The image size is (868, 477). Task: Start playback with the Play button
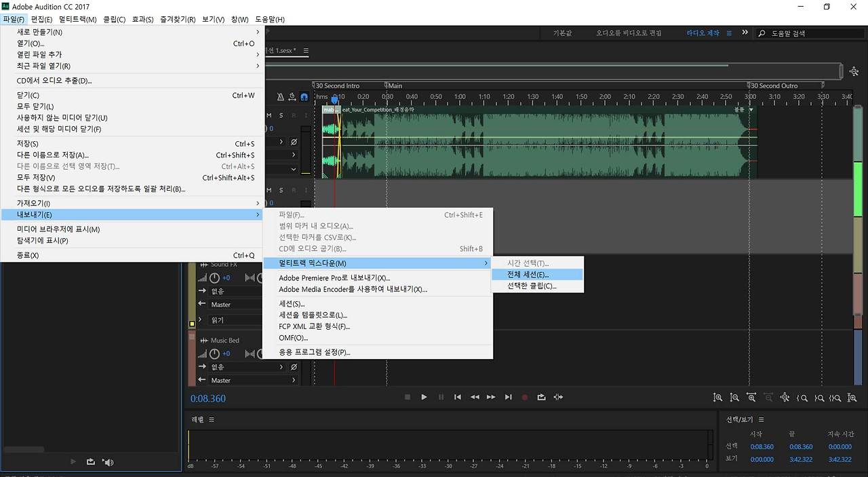pyautogui.click(x=424, y=397)
